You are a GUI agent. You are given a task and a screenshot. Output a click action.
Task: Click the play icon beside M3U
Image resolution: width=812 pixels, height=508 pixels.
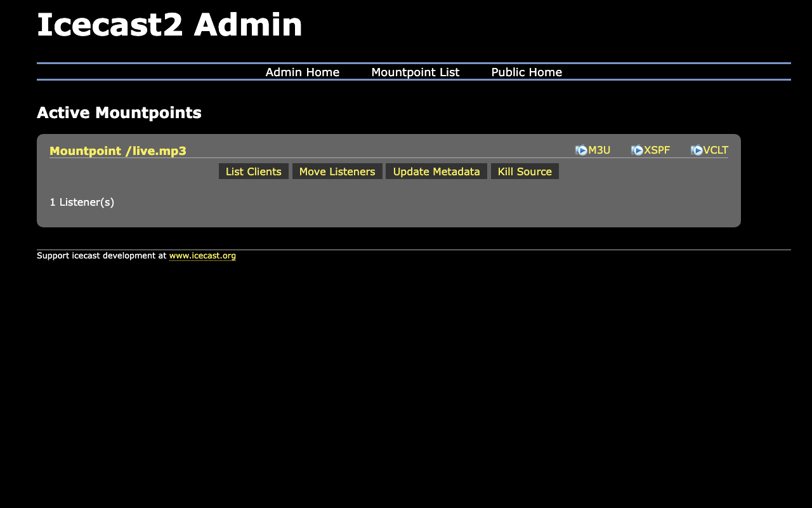(582, 150)
